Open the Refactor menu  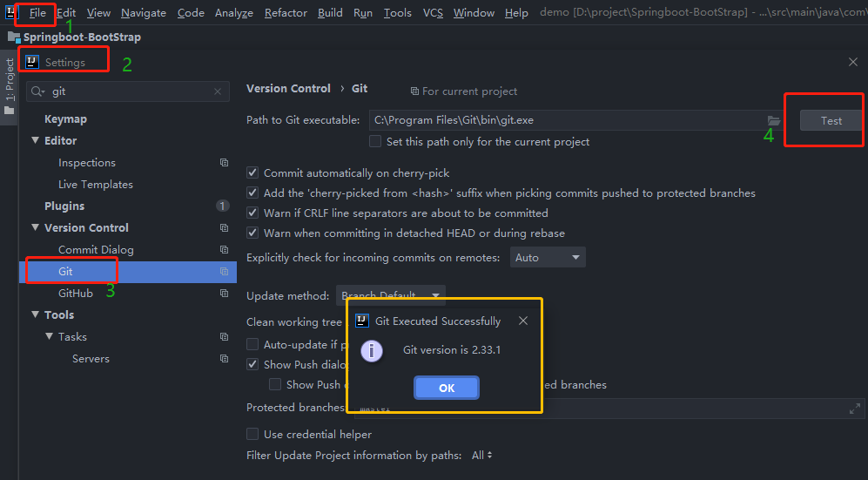pos(286,13)
